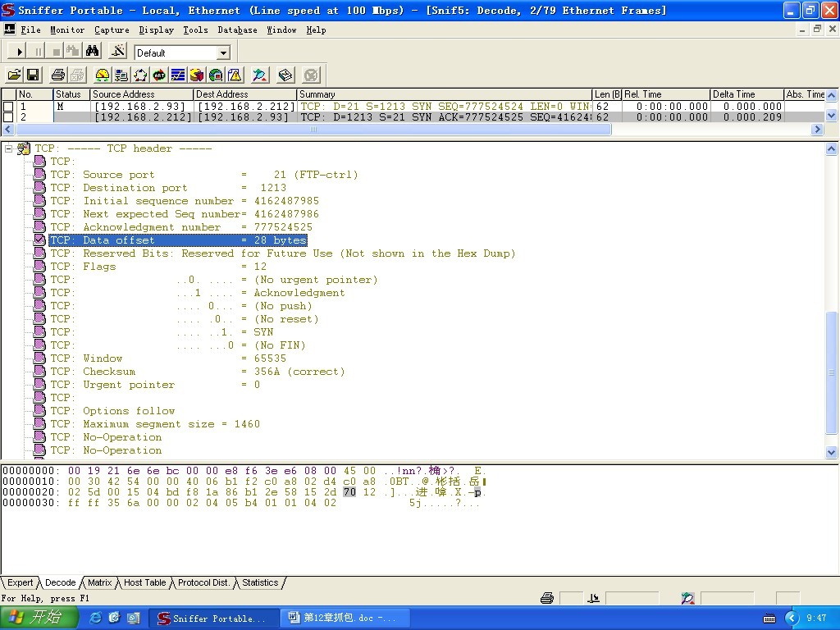Image resolution: width=840 pixels, height=630 pixels.
Task: Open the Windows Start button
Action: coord(39,618)
